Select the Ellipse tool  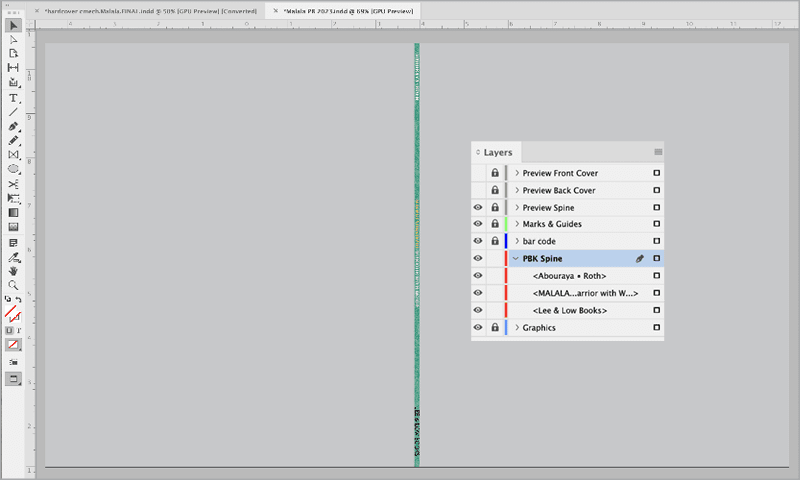pos(14,169)
